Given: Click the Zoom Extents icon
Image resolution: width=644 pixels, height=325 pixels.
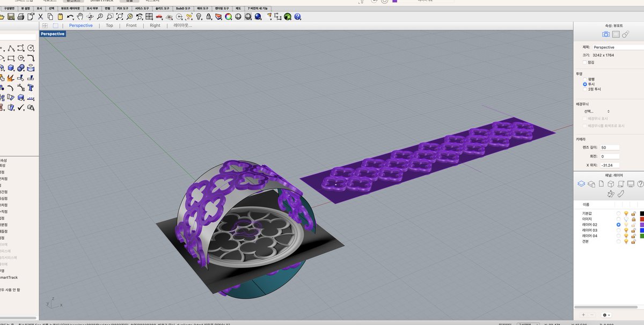Looking at the screenshot, I should (119, 17).
